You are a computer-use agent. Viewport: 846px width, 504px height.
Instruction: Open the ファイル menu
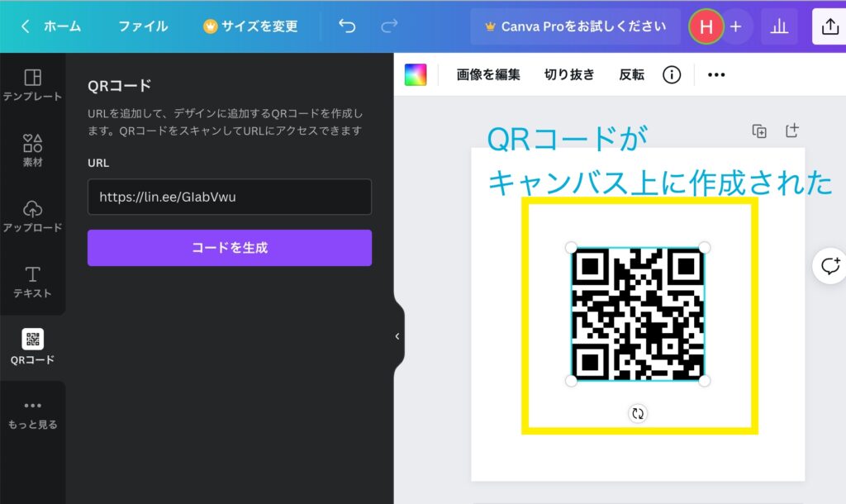coord(143,26)
